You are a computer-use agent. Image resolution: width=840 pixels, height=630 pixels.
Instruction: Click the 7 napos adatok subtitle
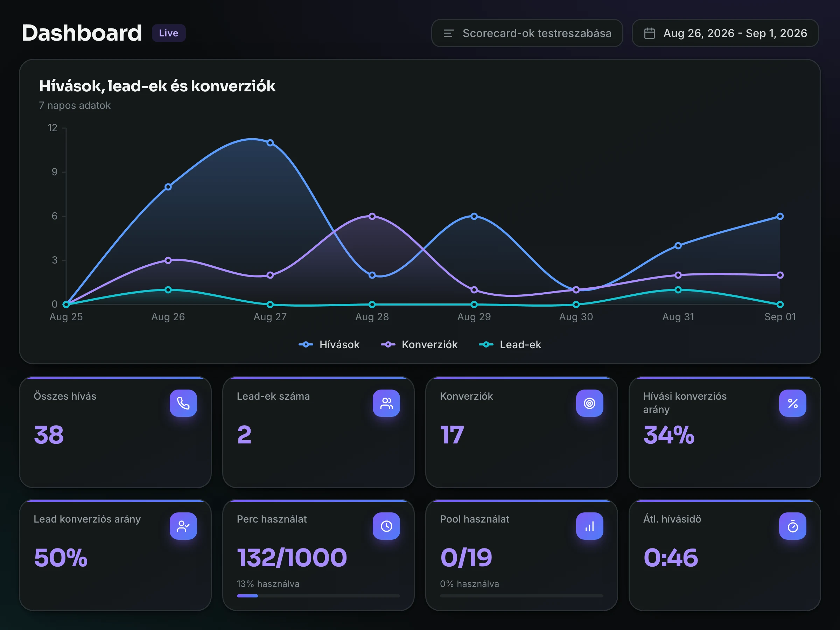(x=75, y=105)
